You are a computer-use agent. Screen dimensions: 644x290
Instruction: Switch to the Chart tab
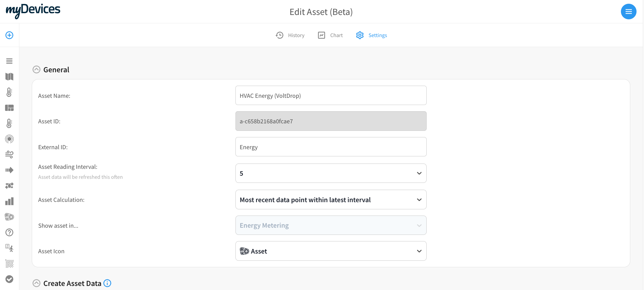[330, 35]
